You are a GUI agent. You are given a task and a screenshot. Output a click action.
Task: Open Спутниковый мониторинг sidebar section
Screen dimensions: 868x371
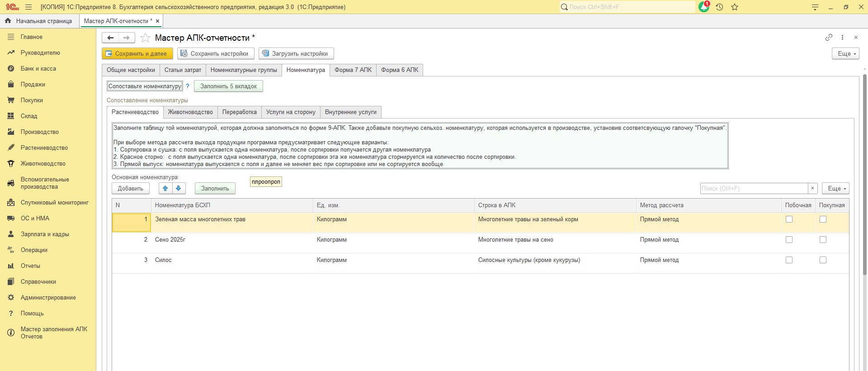click(55, 203)
